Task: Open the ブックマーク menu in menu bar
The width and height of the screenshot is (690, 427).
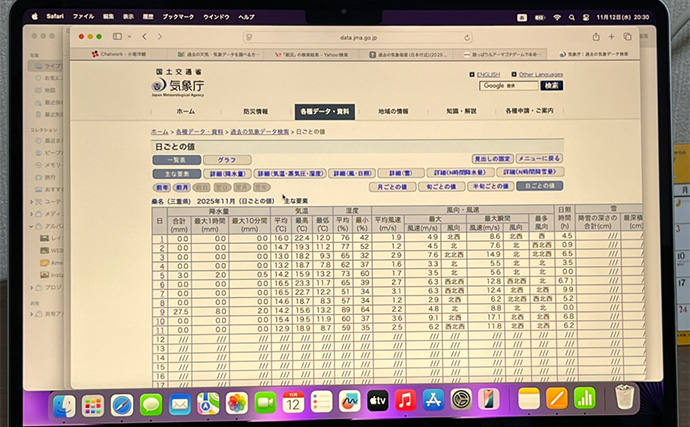Action: click(178, 17)
